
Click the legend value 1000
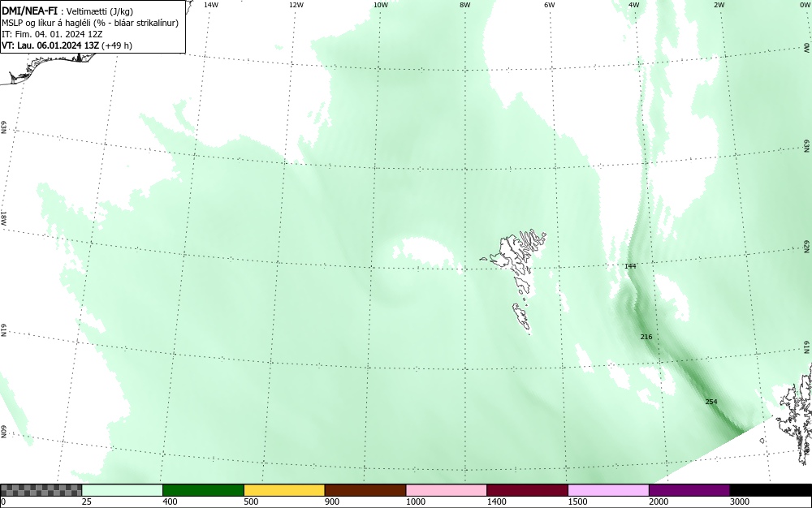pyautogui.click(x=415, y=502)
